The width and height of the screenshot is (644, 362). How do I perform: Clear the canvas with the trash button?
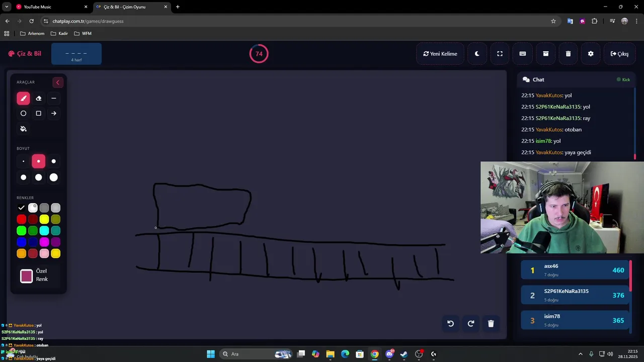491,324
